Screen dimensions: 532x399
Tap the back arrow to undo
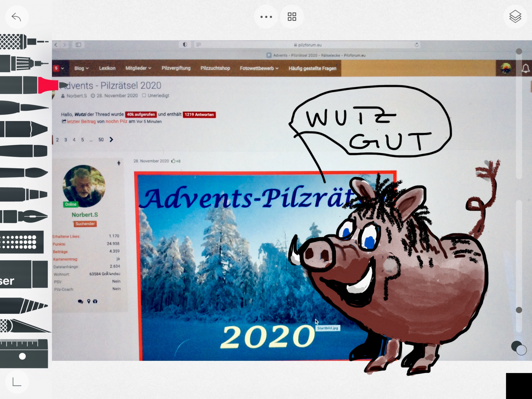tap(16, 17)
